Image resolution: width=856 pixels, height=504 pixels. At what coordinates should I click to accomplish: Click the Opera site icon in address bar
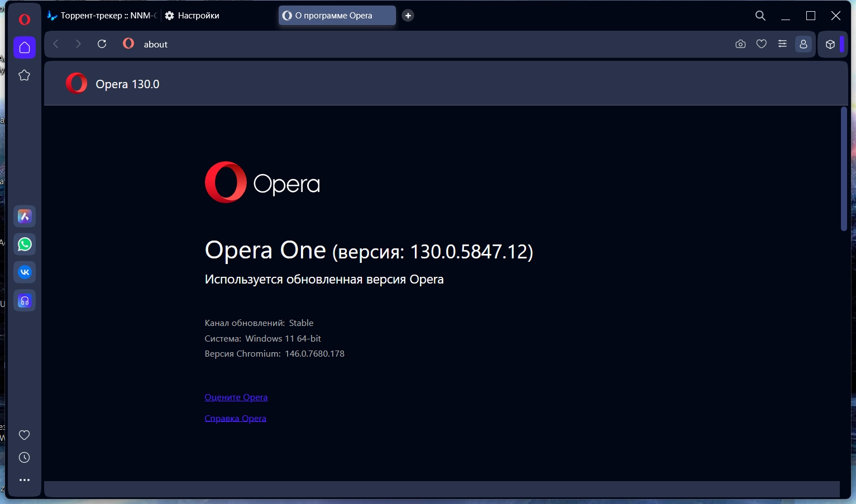coord(128,44)
